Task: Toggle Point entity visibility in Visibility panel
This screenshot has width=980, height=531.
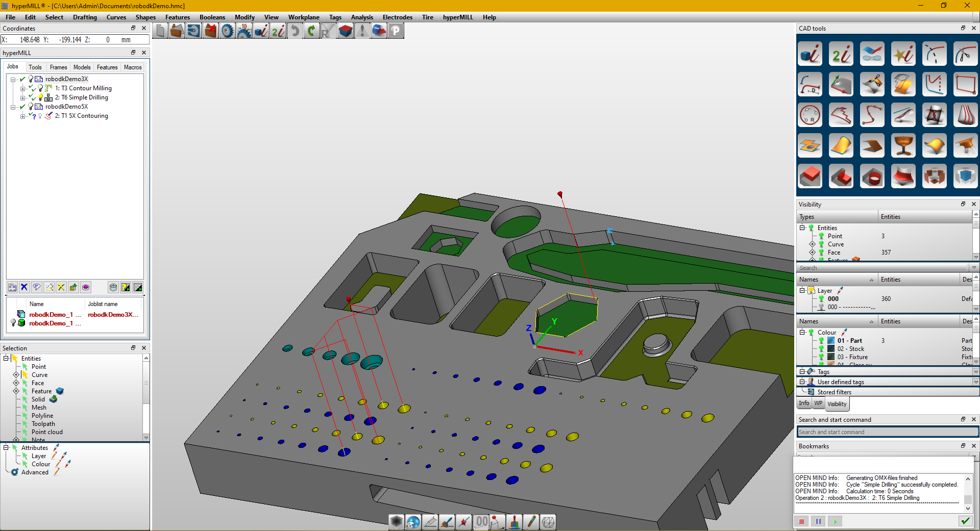Action: click(821, 236)
